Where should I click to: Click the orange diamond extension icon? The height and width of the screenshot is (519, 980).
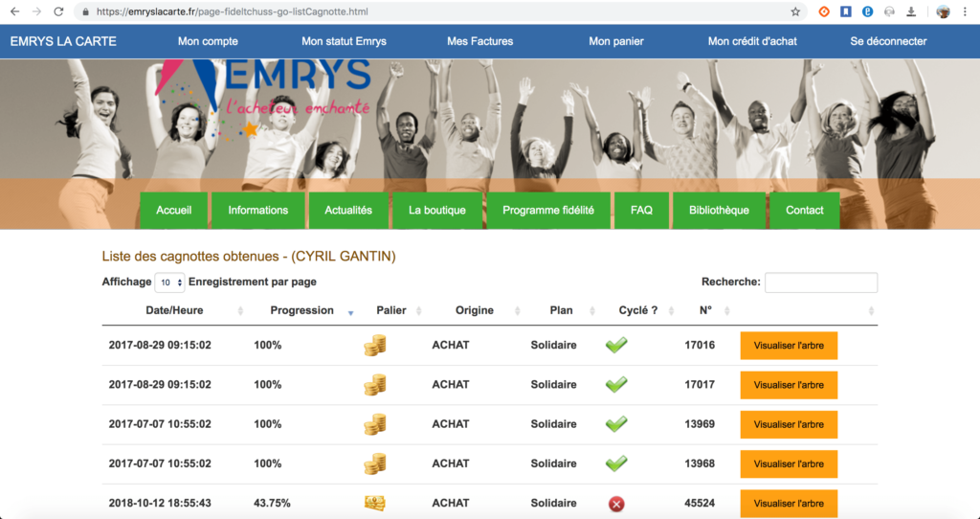[824, 11]
